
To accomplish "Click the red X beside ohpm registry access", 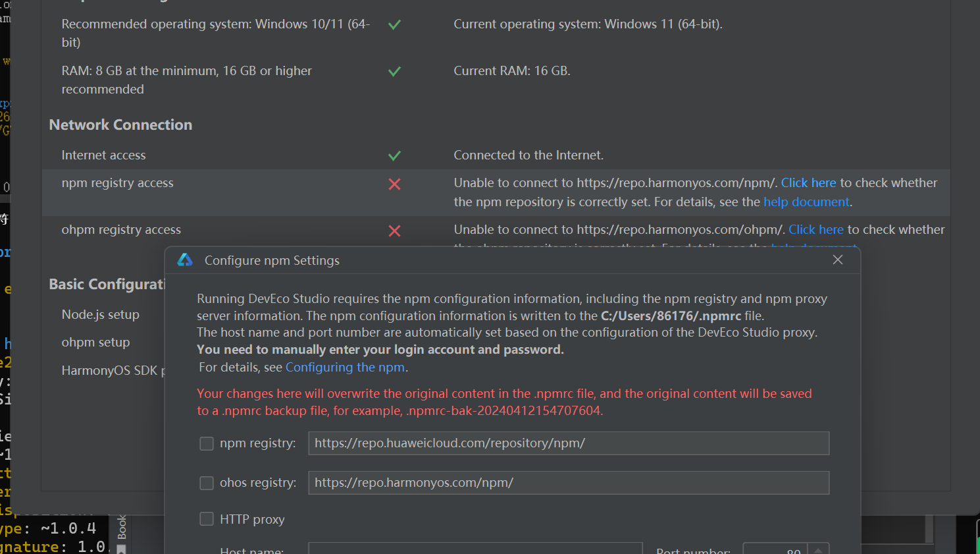I will pyautogui.click(x=394, y=231).
